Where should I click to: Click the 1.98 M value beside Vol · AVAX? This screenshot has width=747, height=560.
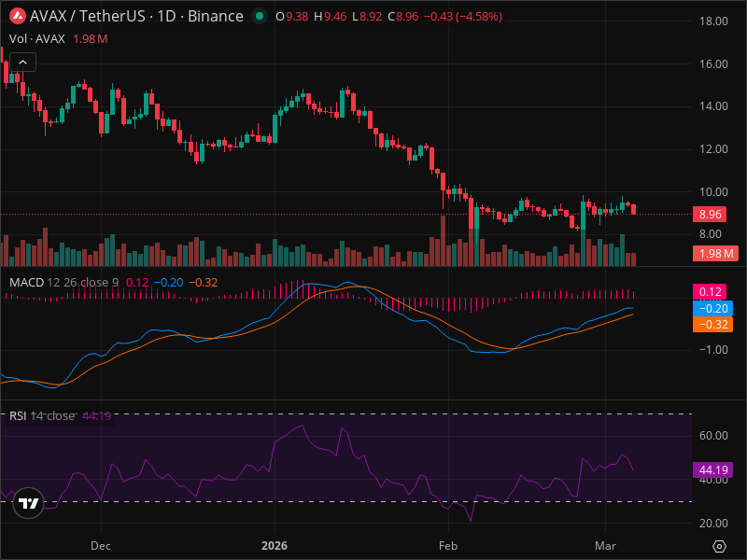(x=90, y=39)
